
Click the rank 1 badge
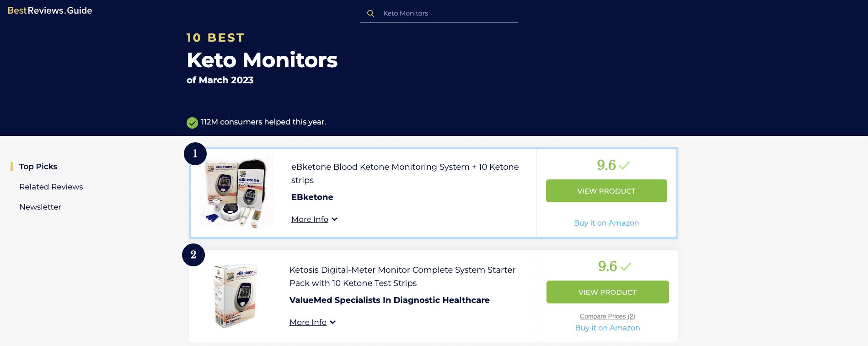[195, 154]
